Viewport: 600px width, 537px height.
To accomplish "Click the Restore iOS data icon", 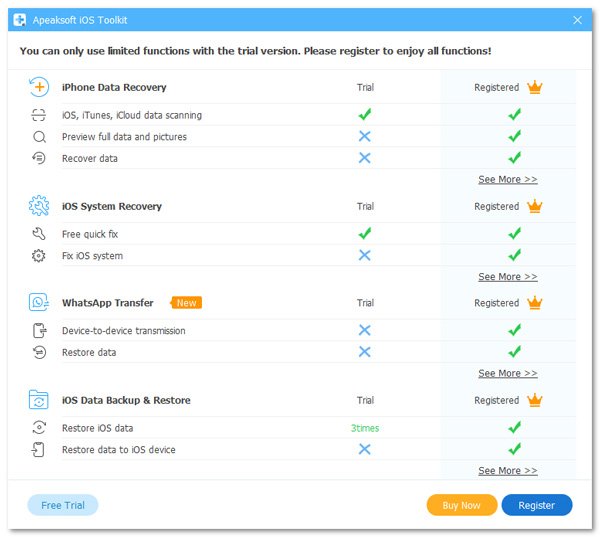I will pyautogui.click(x=39, y=427).
